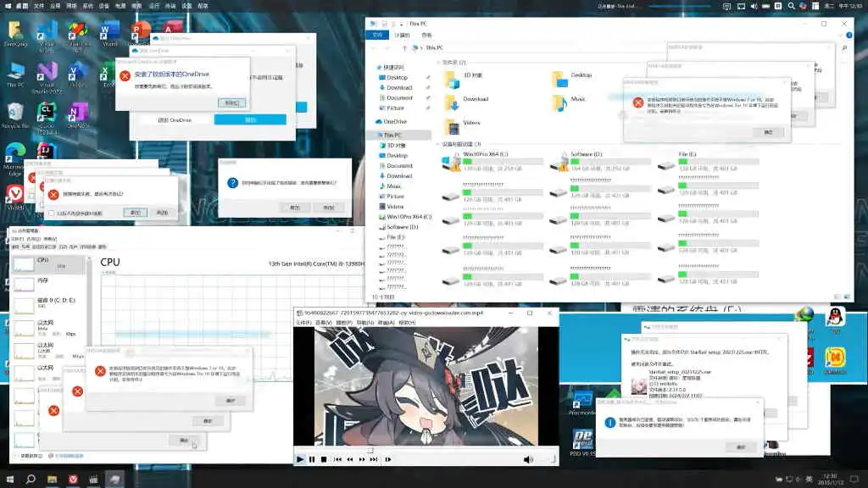
Task: Collapse the Folders (7) group in Explorer
Action: [438, 63]
